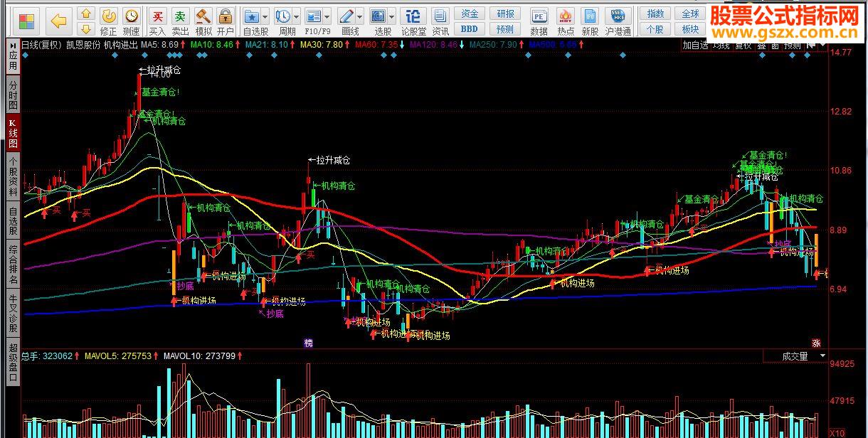Screen dimensions: 868x438
Task: Click the purple 榜 marker on chart
Action: coord(308,342)
